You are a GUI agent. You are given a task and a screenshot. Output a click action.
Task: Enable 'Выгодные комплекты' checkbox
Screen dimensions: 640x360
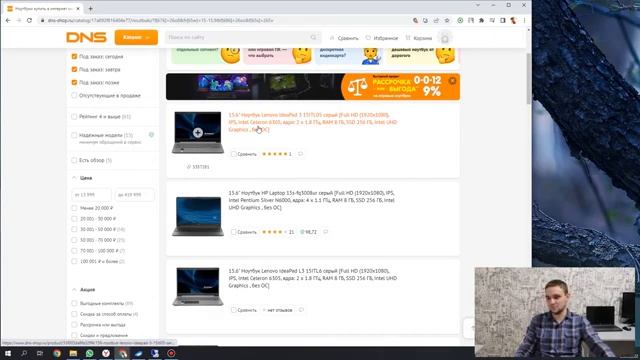pos(74,303)
